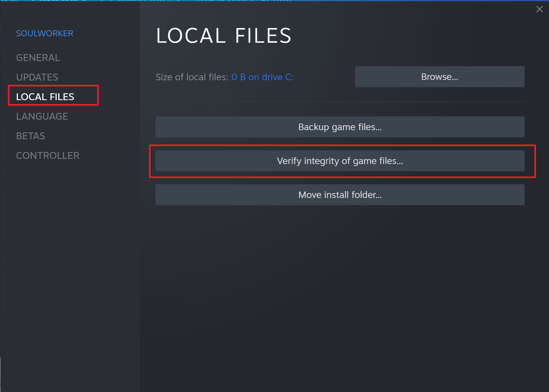The width and height of the screenshot is (549, 392).
Task: View the CONTROLLER settings
Action: coord(48,156)
